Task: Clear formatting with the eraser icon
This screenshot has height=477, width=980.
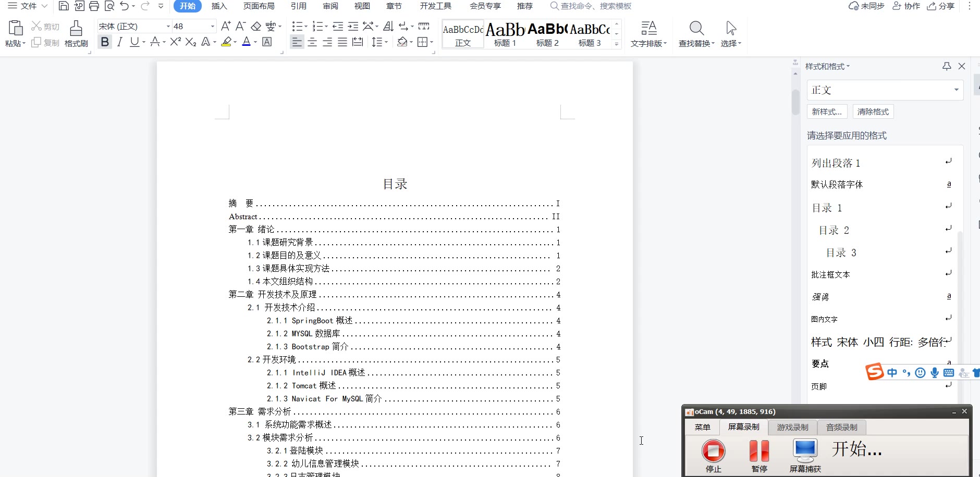Action: (256, 26)
